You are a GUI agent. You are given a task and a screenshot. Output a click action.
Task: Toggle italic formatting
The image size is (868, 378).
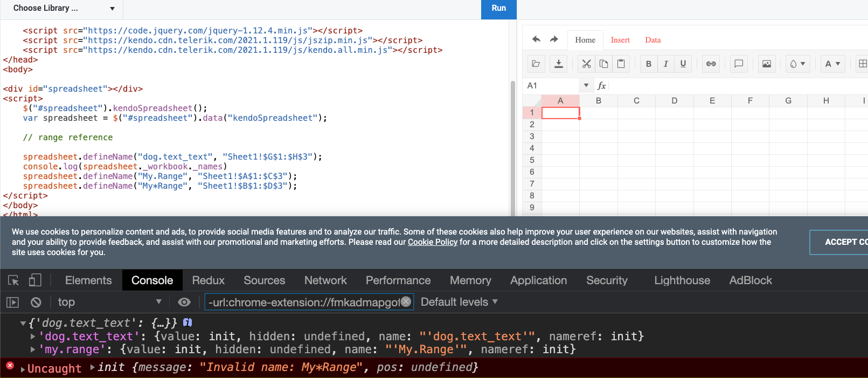point(666,64)
